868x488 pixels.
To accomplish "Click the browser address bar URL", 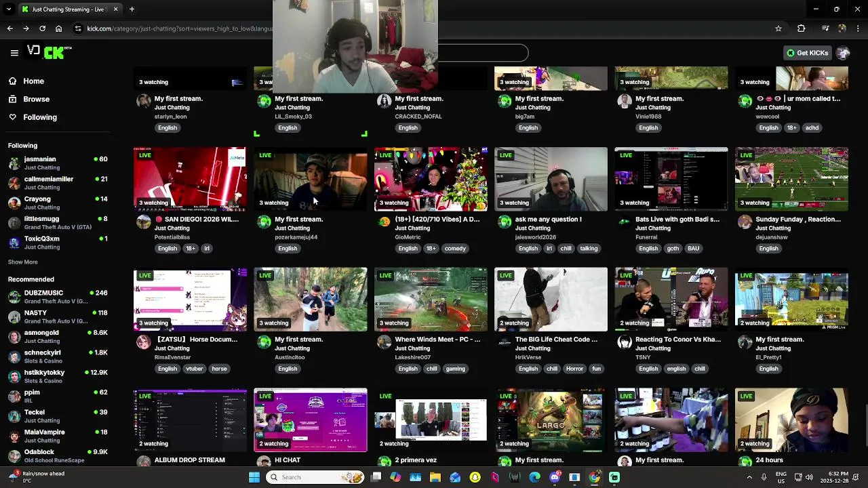I will point(180,28).
